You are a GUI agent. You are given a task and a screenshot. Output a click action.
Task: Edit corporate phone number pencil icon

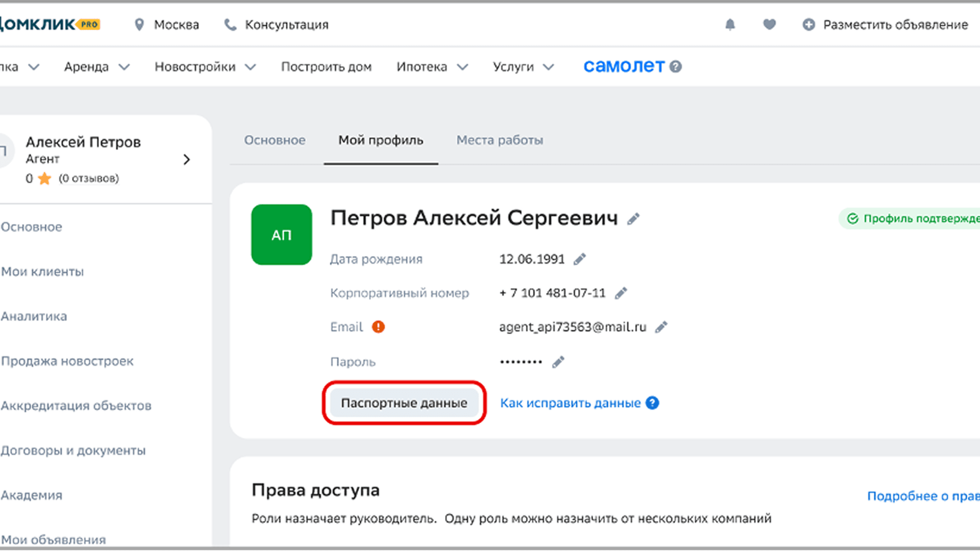621,293
